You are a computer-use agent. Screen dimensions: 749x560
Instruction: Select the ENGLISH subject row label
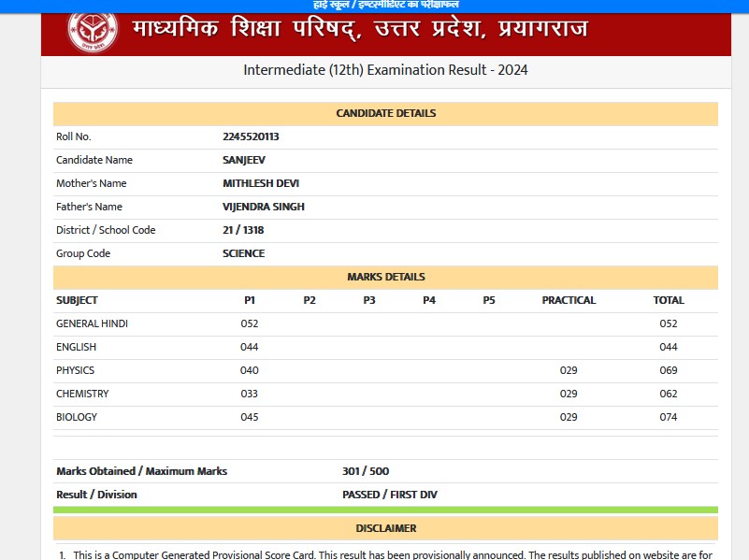pyautogui.click(x=76, y=347)
